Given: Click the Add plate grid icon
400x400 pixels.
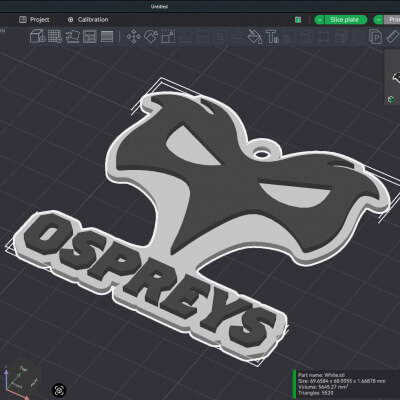Looking at the screenshot, I should coord(55,36).
